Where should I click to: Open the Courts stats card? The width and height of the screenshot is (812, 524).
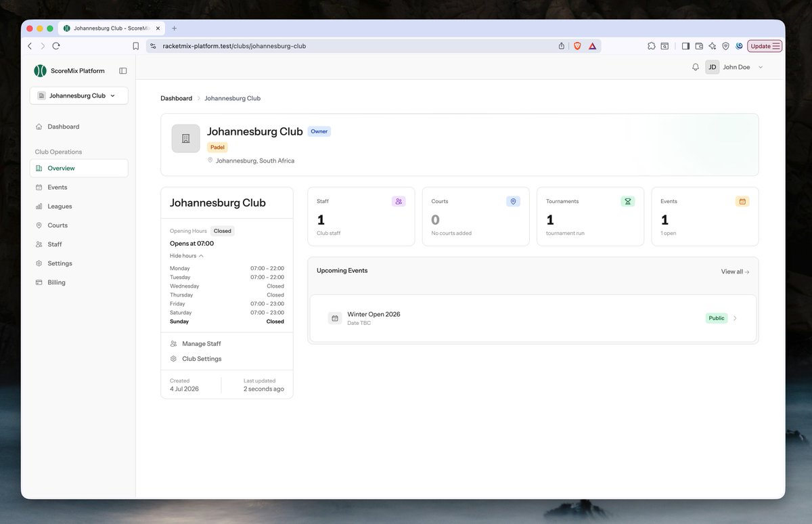476,217
